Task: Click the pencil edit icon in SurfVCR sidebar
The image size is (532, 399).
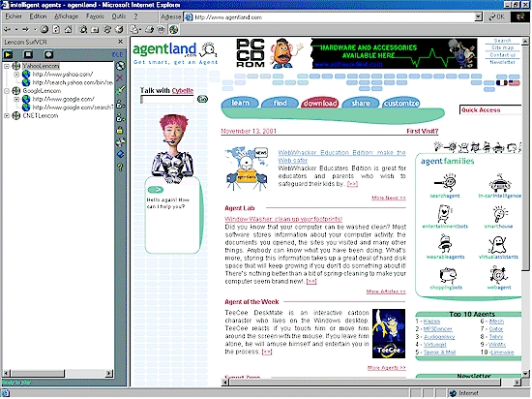Action: (x=120, y=90)
